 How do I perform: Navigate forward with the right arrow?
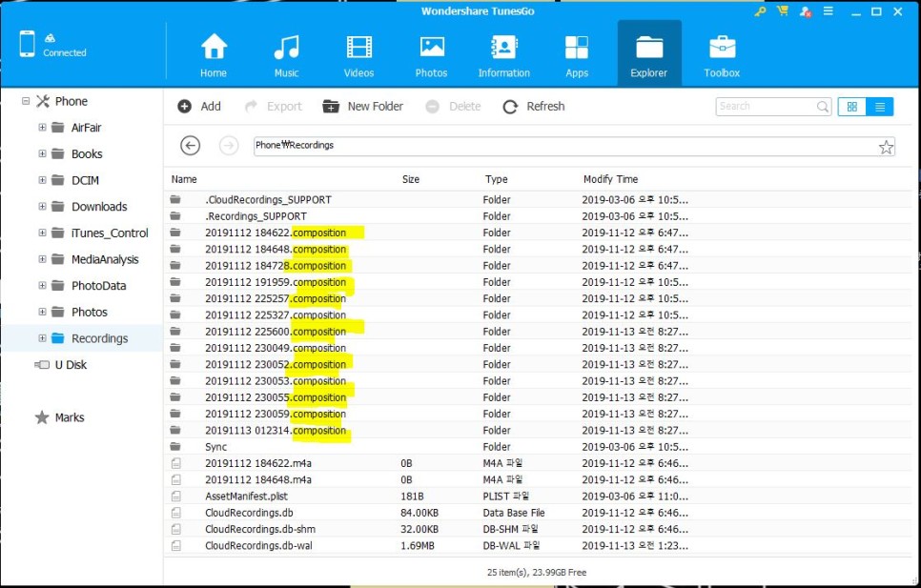[229, 146]
